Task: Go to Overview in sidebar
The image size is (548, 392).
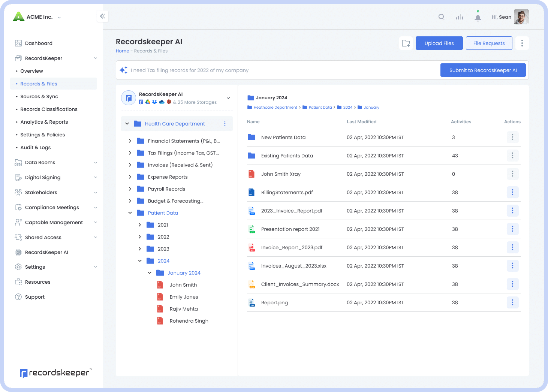Action: click(32, 71)
